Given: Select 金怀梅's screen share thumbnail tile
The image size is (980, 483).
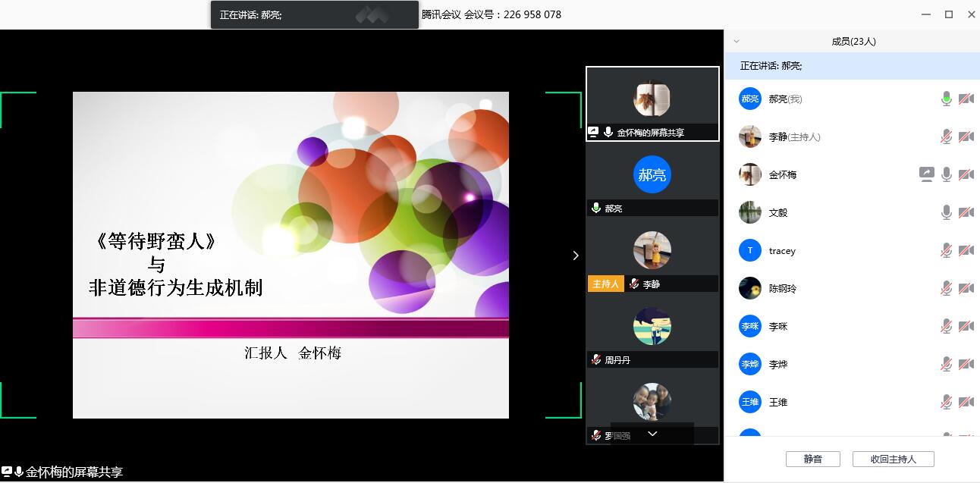Looking at the screenshot, I should 652,102.
